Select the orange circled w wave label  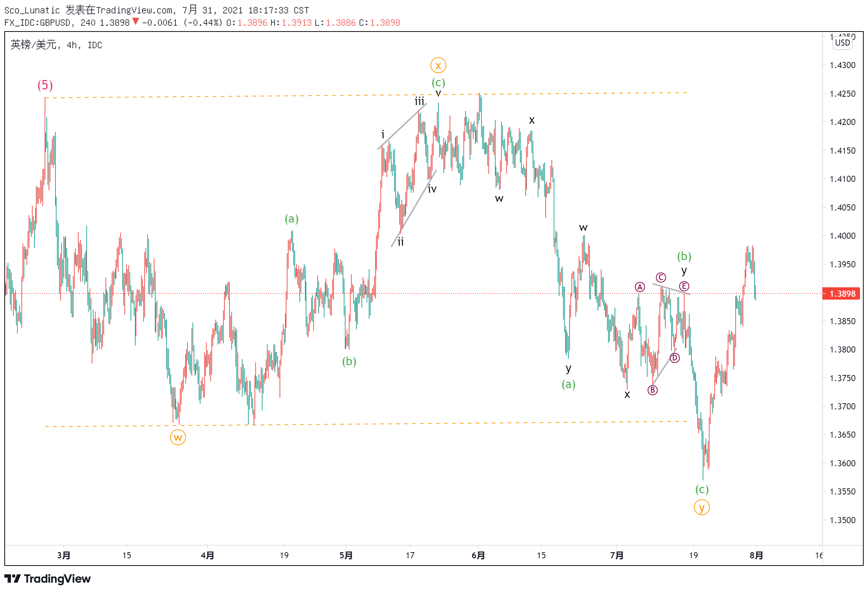coord(178,437)
